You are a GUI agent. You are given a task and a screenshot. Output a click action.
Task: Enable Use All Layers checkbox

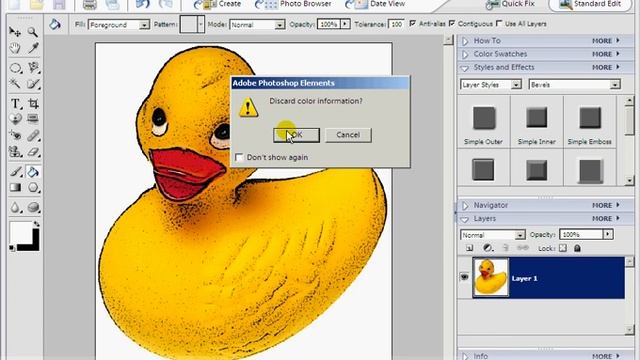click(499, 24)
